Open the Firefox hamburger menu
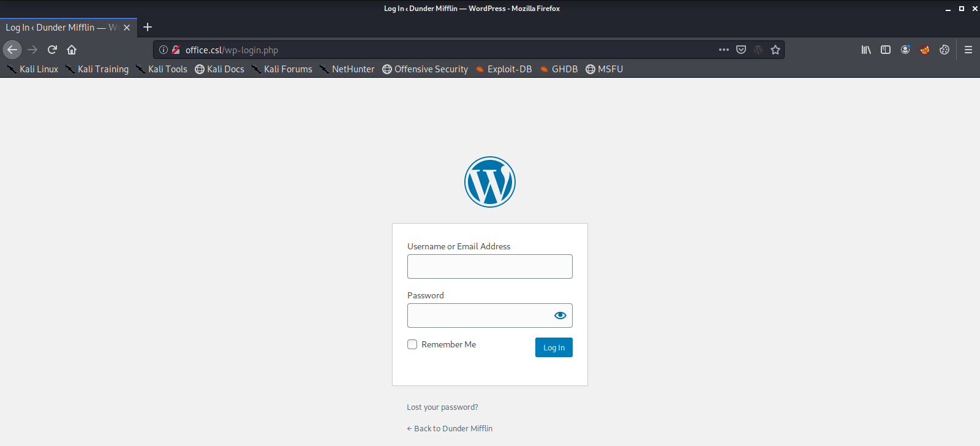Image resolution: width=980 pixels, height=446 pixels. pyautogui.click(x=968, y=50)
